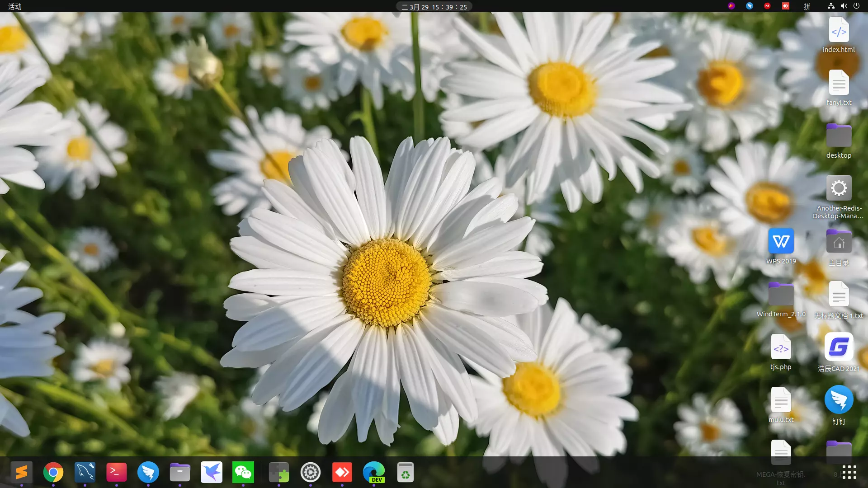Select fanyi.txt file on desktop
The image size is (868, 488).
(839, 88)
